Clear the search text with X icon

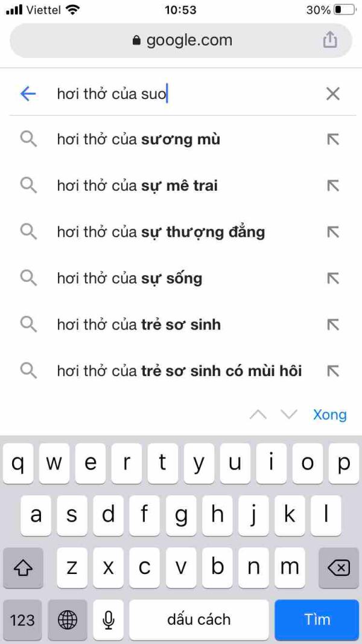coord(332,94)
